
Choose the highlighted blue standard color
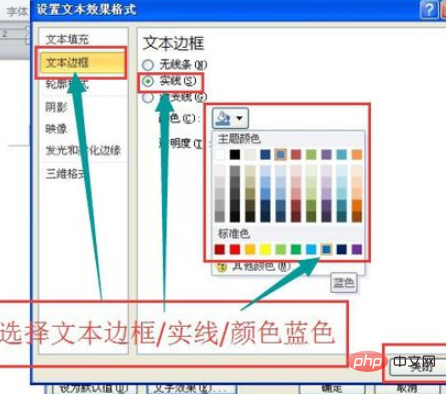click(x=326, y=249)
